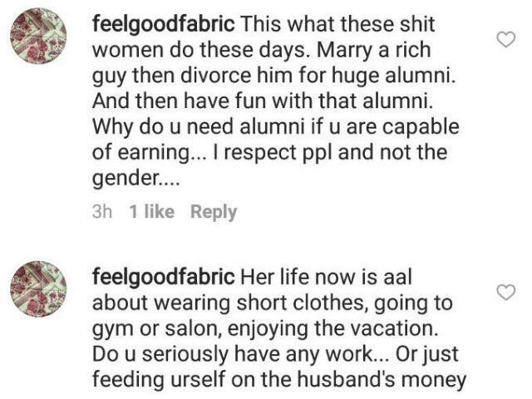
Task: Tap the 'gym or salon, enjoying' line
Action: (x=265, y=329)
